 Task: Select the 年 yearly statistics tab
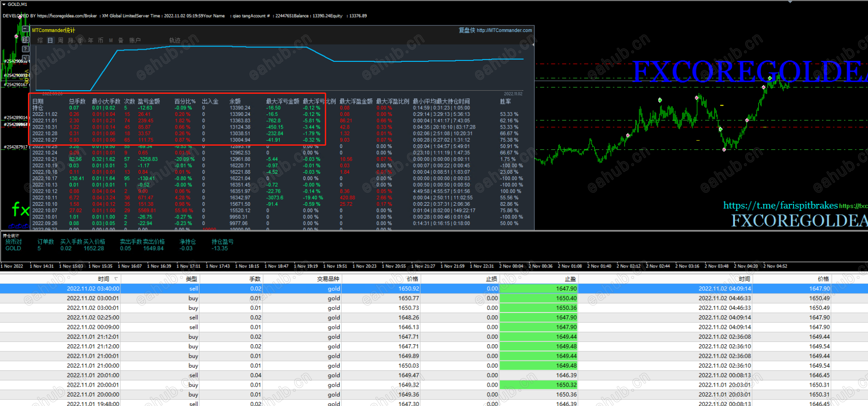click(91, 41)
